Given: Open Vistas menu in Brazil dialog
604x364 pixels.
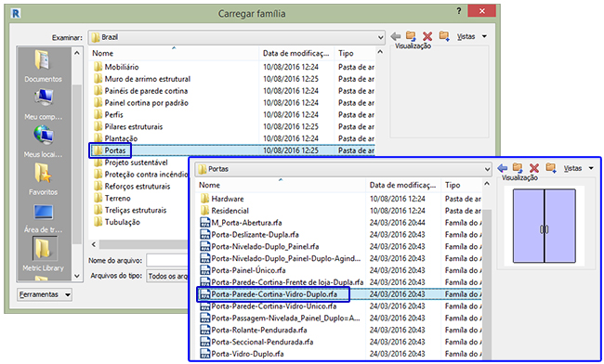Looking at the screenshot, I should 472,36.
